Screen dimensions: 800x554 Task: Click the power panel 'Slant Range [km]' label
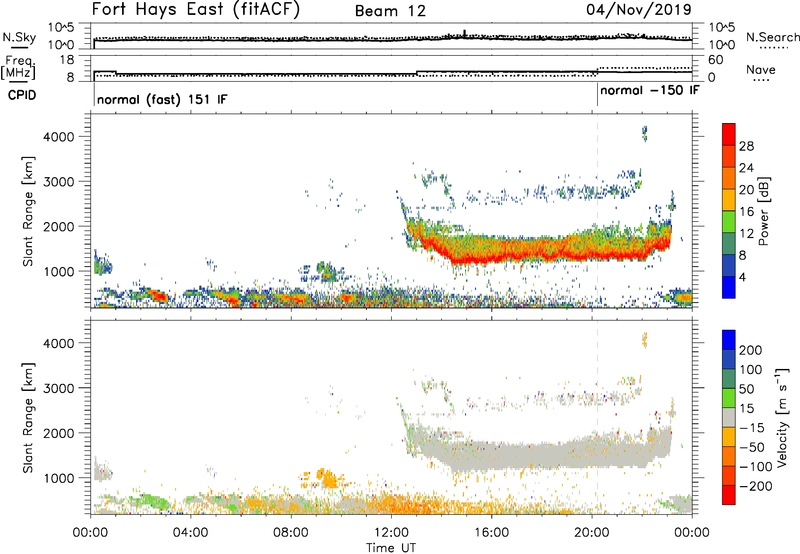click(x=28, y=211)
